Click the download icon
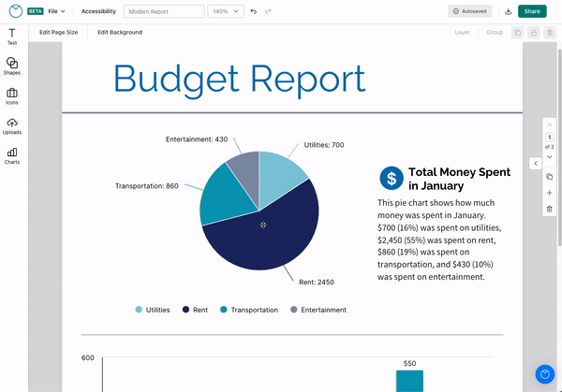Screen dimensions: 562x392 [508, 11]
